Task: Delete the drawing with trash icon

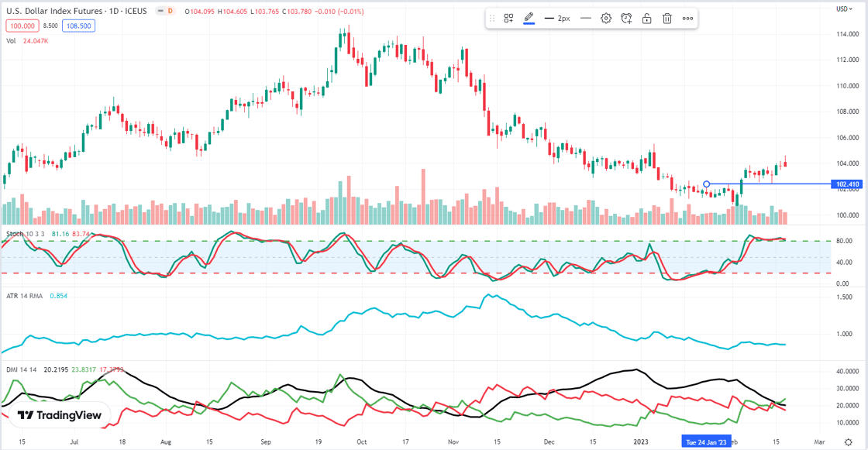Action: (667, 19)
